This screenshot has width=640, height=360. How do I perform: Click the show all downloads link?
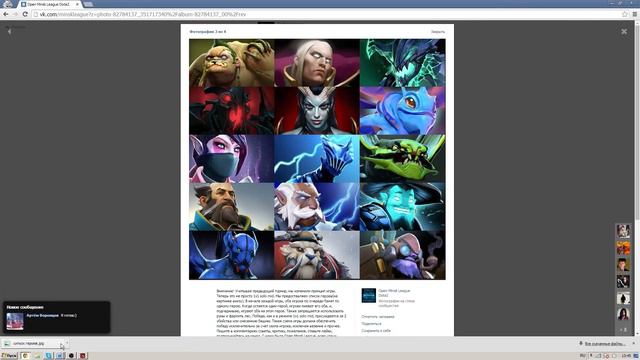pyautogui.click(x=605, y=344)
